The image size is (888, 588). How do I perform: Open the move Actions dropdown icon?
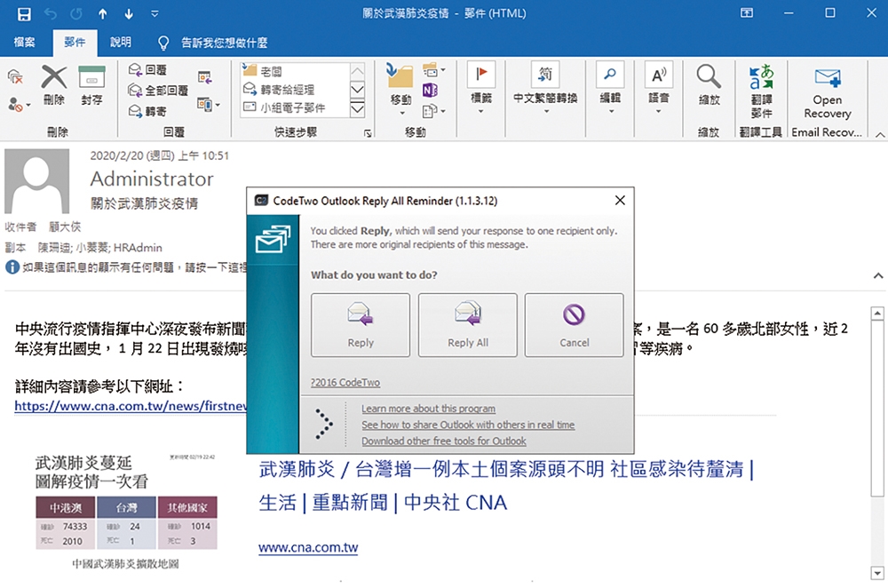[434, 111]
